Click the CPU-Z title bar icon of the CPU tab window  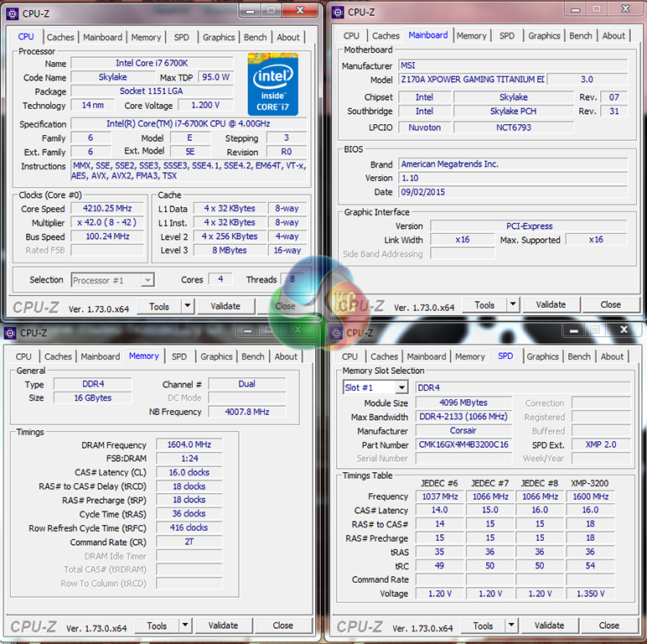pos(12,13)
